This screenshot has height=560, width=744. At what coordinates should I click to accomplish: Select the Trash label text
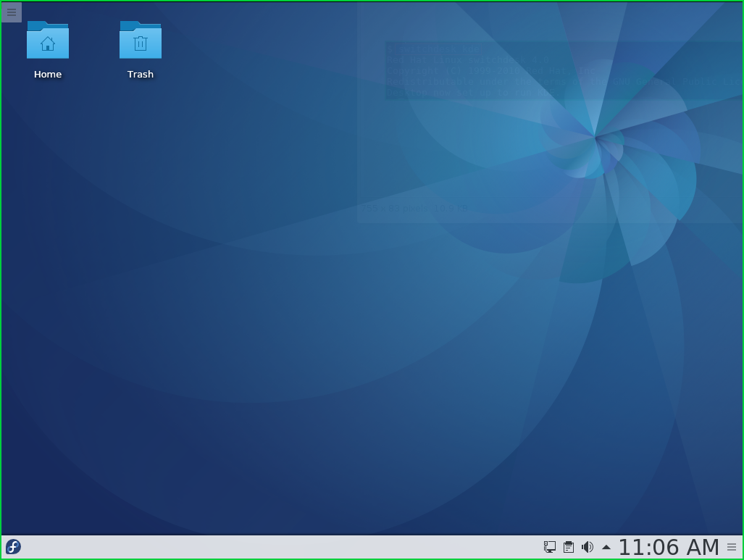(140, 74)
